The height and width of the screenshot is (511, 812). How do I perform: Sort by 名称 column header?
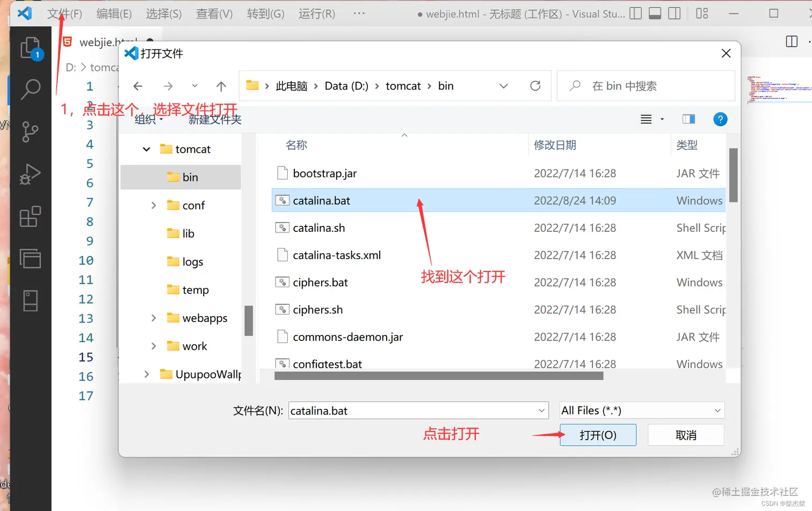point(296,145)
